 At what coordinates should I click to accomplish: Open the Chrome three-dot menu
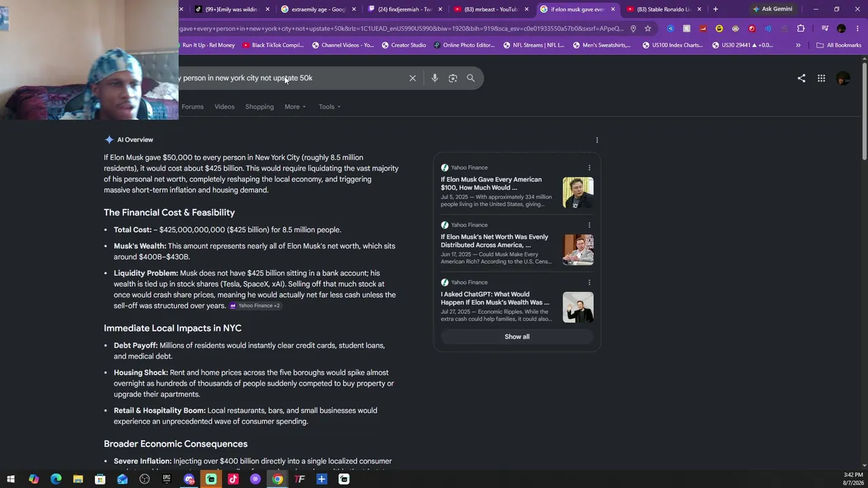[x=859, y=28]
